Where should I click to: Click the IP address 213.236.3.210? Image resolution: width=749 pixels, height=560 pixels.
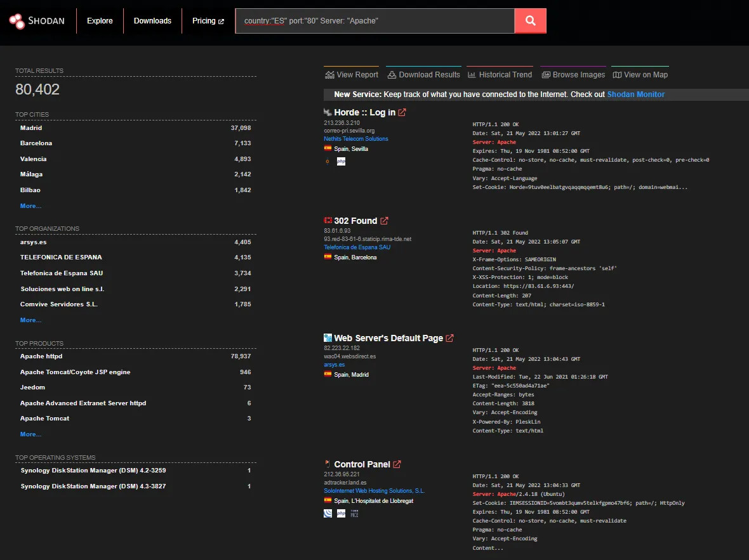point(341,122)
